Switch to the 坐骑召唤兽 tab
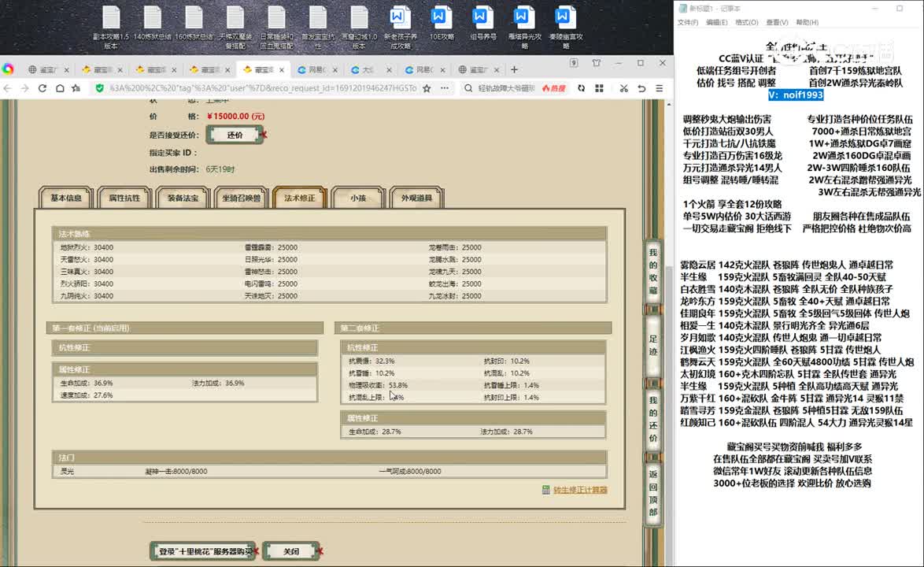Viewport: 924px width, 567px height. pyautogui.click(x=241, y=198)
